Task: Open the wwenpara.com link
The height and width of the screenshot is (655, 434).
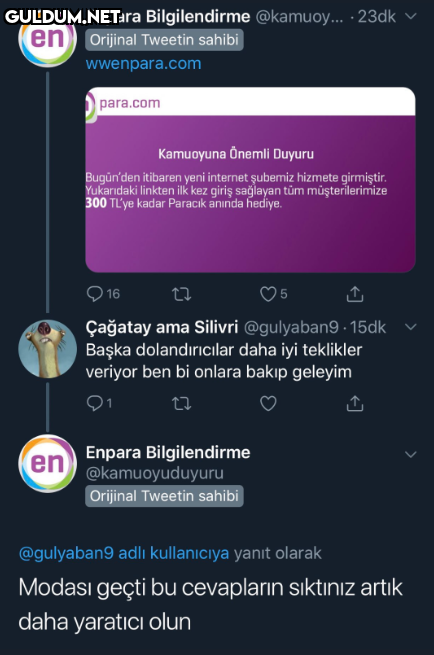Action: [x=143, y=64]
